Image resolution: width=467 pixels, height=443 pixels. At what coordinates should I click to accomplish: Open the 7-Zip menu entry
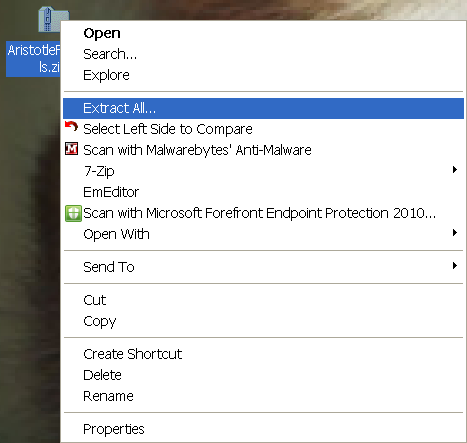[263, 171]
